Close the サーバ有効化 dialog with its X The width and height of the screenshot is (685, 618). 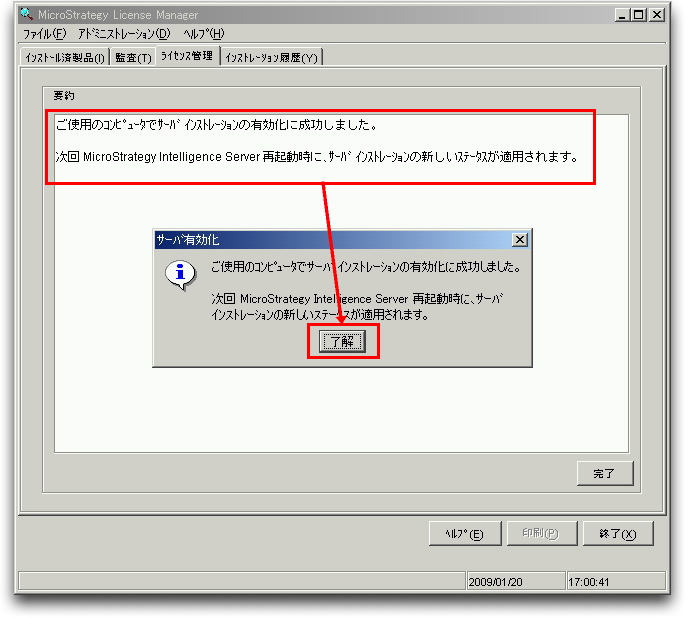click(x=519, y=240)
